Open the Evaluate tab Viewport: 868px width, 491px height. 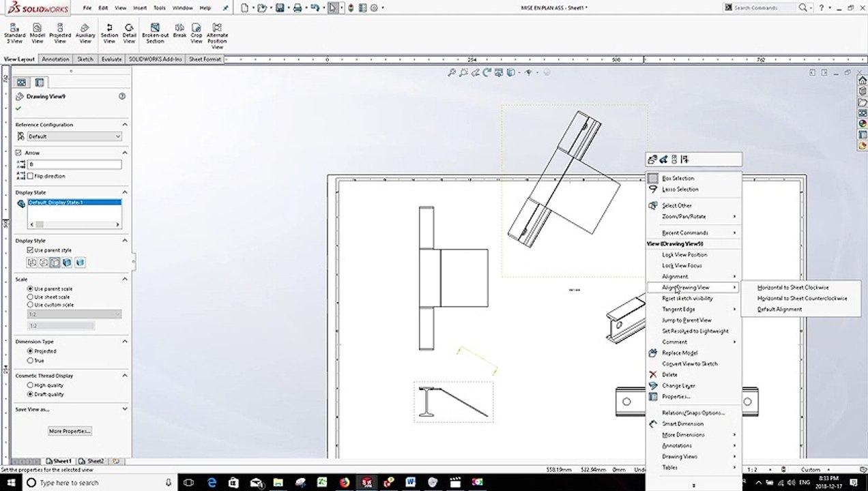[x=111, y=59]
